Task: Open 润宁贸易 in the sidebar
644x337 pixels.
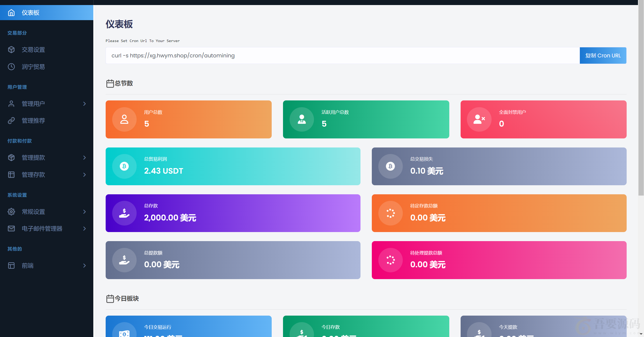Action: [x=47, y=67]
